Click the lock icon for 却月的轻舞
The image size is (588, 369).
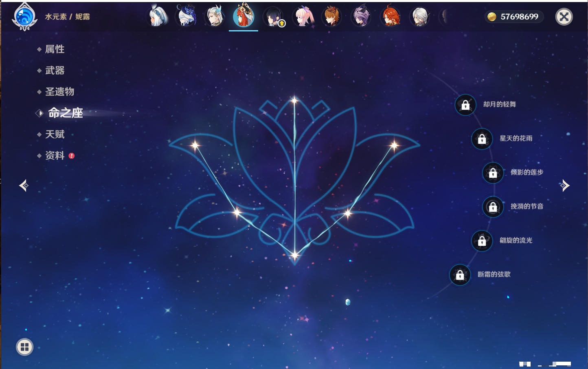465,105
